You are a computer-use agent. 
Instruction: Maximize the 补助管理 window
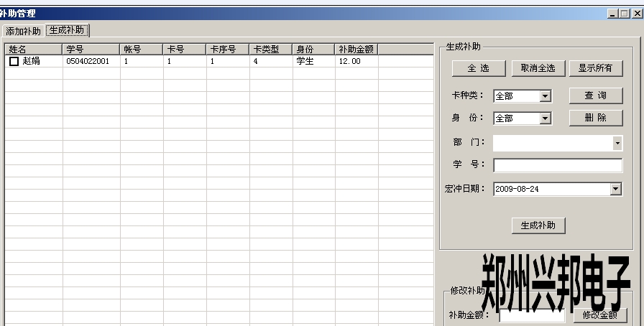tap(625, 14)
